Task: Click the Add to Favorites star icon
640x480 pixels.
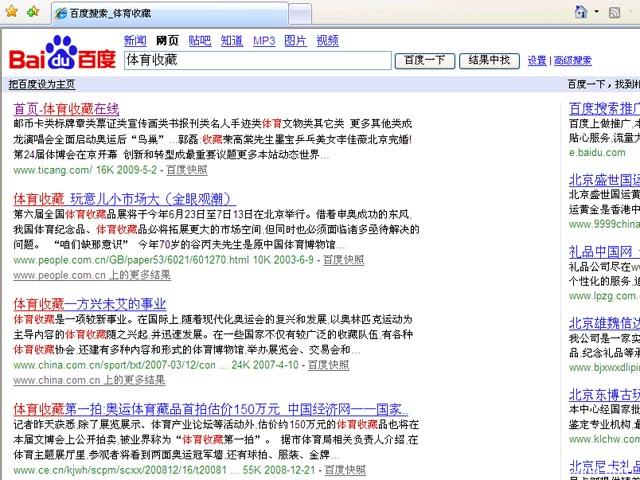Action: tap(33, 11)
